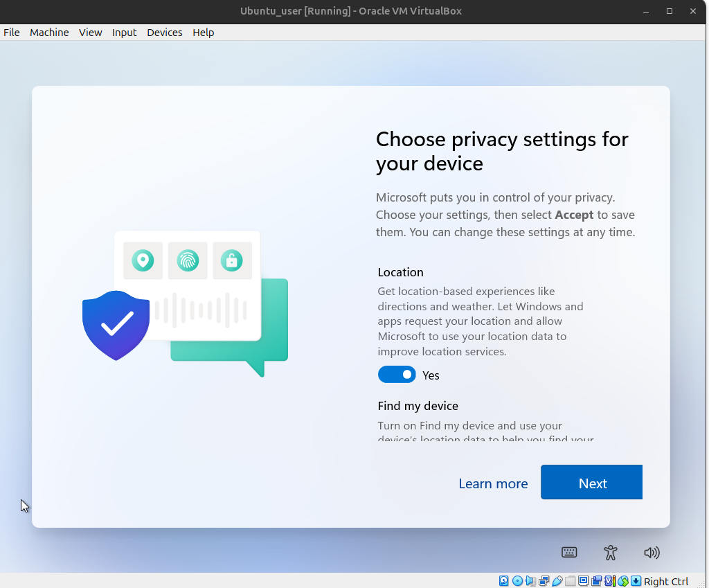Open the File menu
The width and height of the screenshot is (709, 588).
[11, 33]
